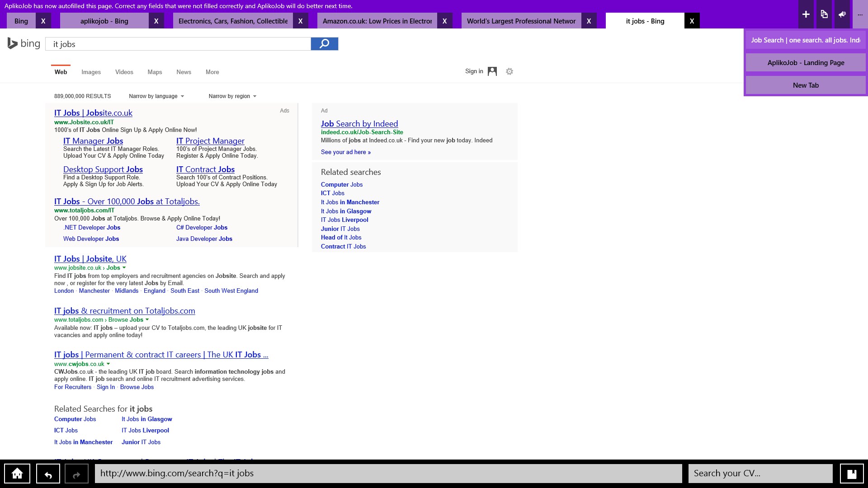Go back using the back arrow

point(48,474)
